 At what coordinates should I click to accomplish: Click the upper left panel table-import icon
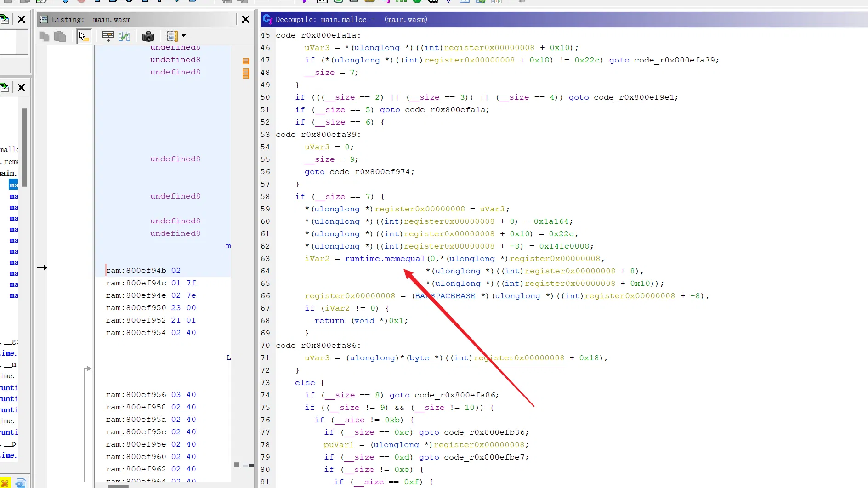tap(5, 19)
